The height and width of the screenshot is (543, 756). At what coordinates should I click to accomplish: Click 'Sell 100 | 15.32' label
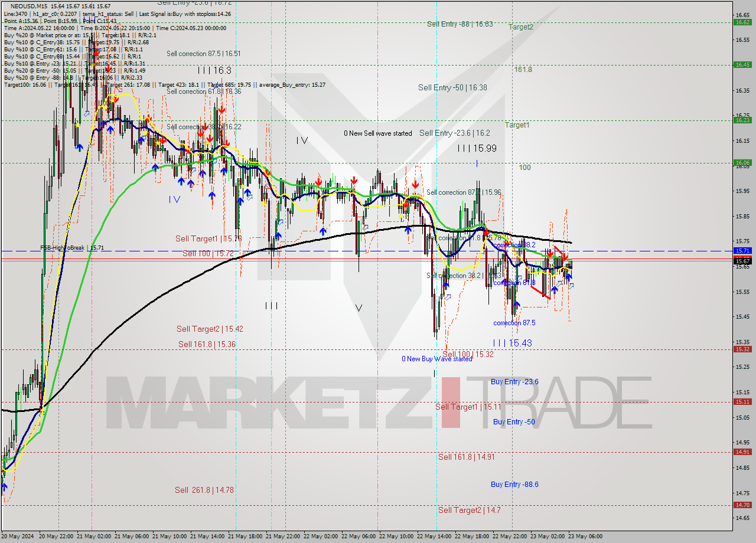[468, 354]
